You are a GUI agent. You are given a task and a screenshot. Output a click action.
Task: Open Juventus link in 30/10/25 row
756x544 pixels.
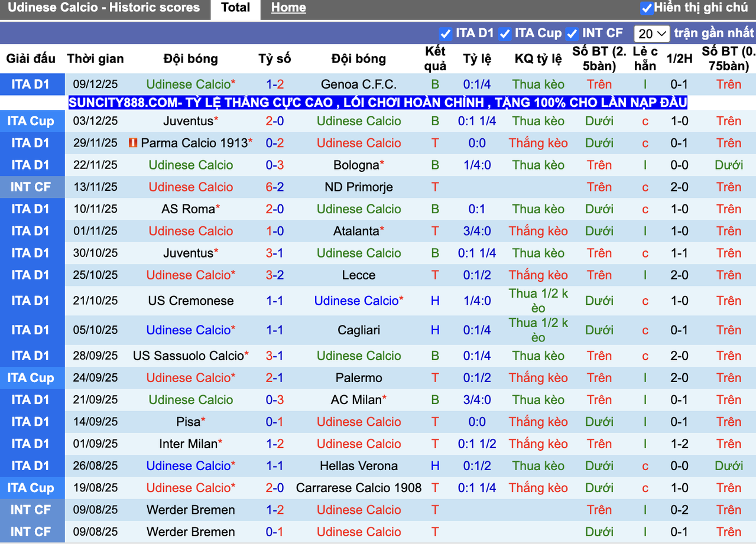(x=188, y=253)
